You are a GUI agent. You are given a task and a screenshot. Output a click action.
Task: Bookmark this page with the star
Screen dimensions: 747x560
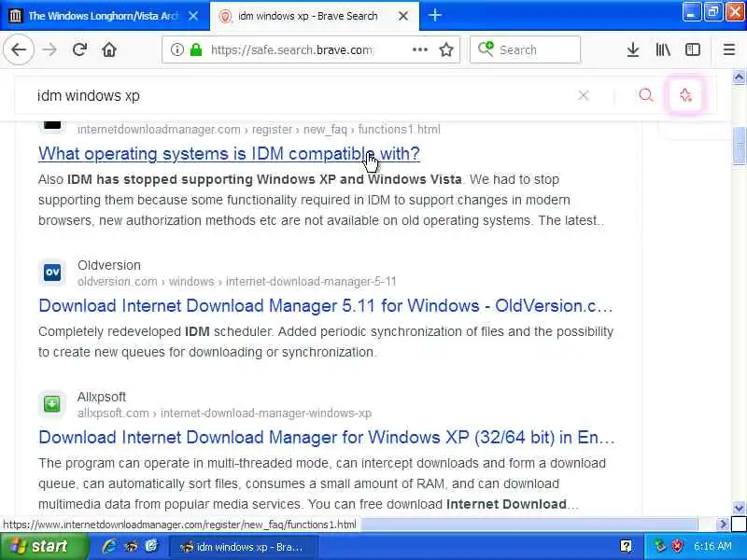point(446,49)
